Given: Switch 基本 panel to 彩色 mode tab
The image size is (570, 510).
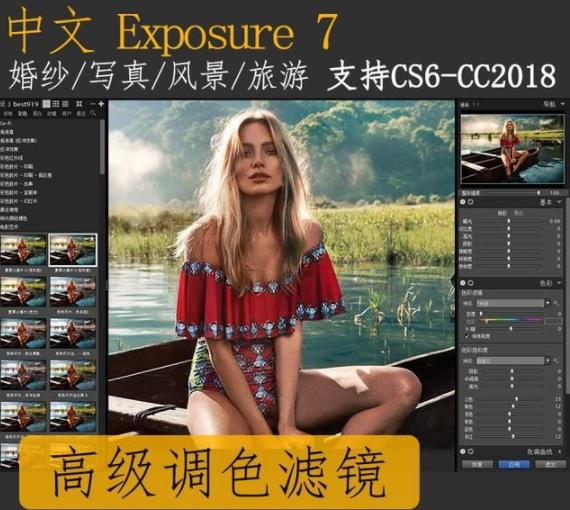Looking at the screenshot, I should coord(502,213).
